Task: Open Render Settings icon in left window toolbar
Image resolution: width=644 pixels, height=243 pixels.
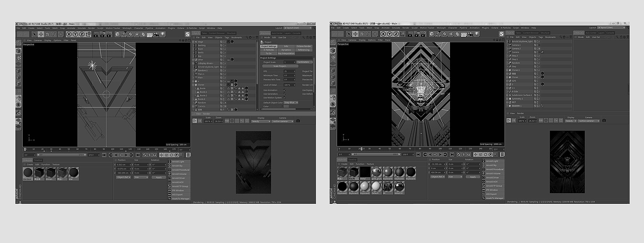Action: click(x=109, y=34)
